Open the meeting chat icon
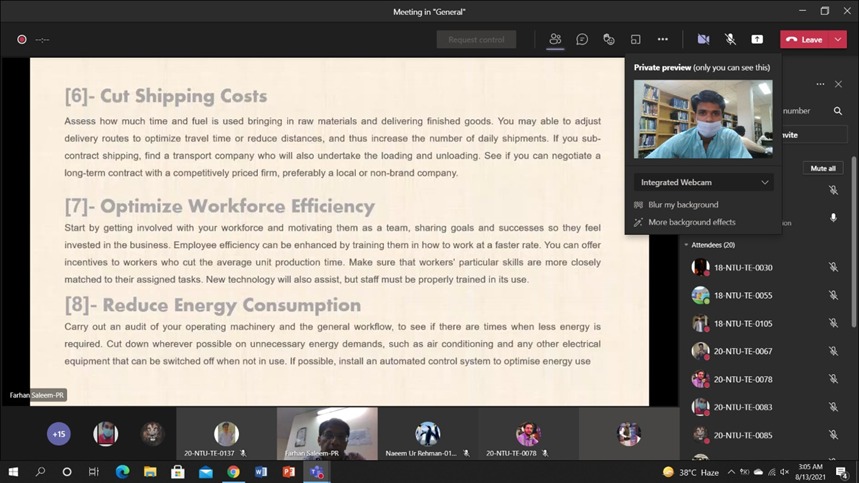 (582, 39)
